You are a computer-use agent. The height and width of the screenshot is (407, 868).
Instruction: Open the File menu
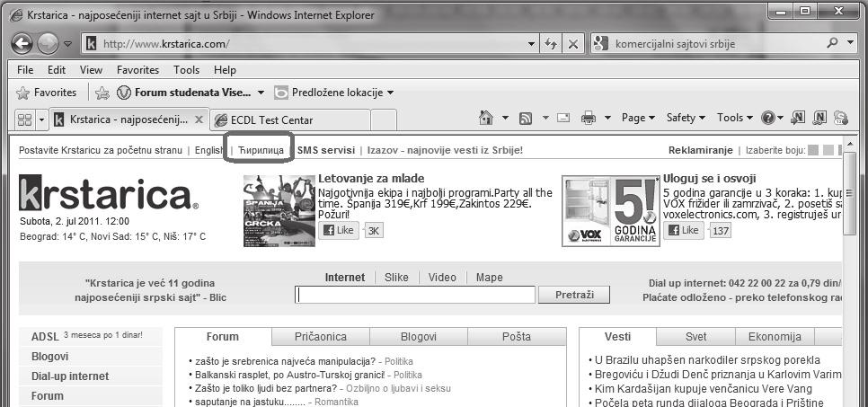coord(25,70)
